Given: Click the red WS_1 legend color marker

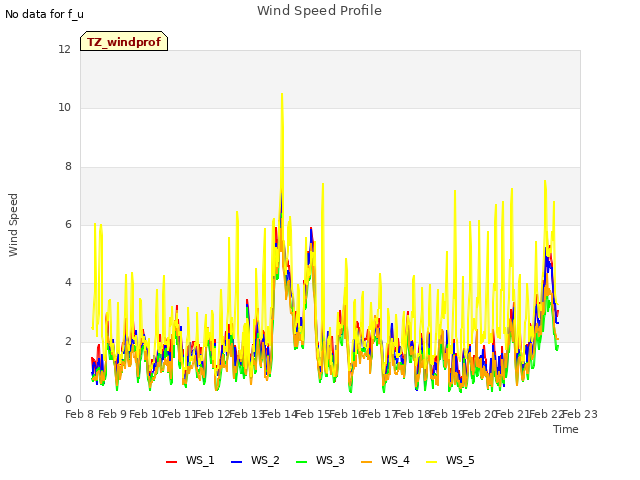Looking at the screenshot, I should [x=171, y=462].
